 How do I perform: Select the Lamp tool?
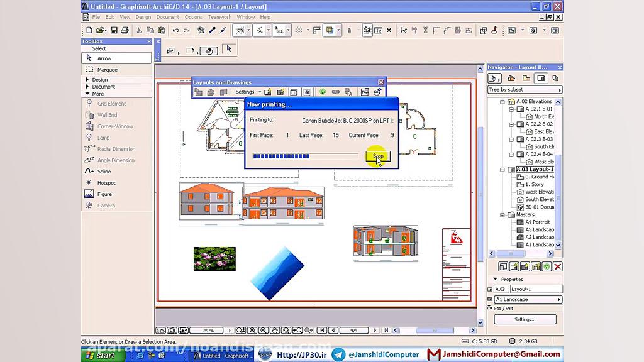(116, 138)
